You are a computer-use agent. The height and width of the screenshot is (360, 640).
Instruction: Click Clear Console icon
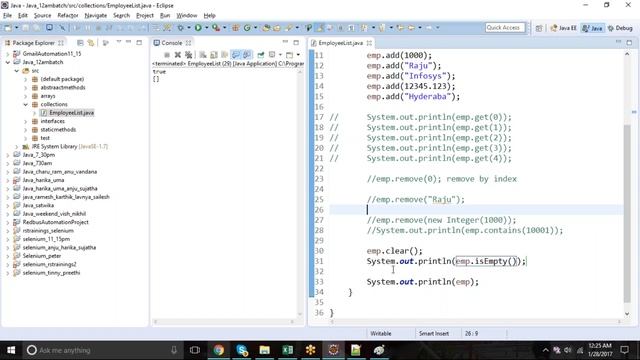pyautogui.click(x=202, y=55)
